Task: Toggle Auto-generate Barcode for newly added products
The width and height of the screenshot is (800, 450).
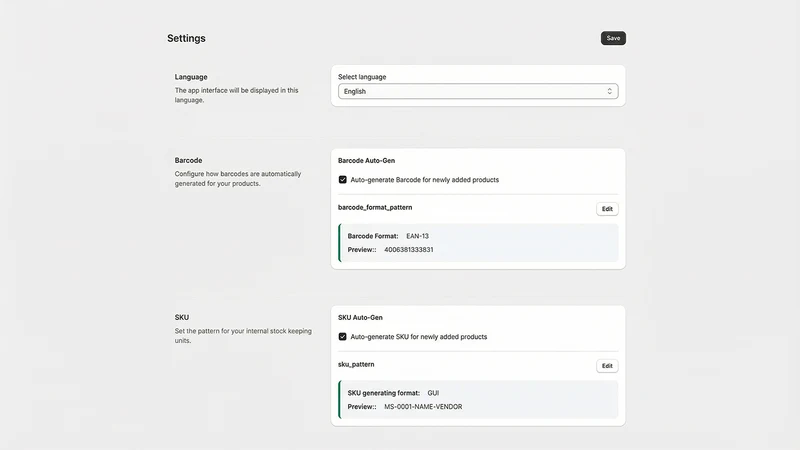Action: click(x=342, y=180)
